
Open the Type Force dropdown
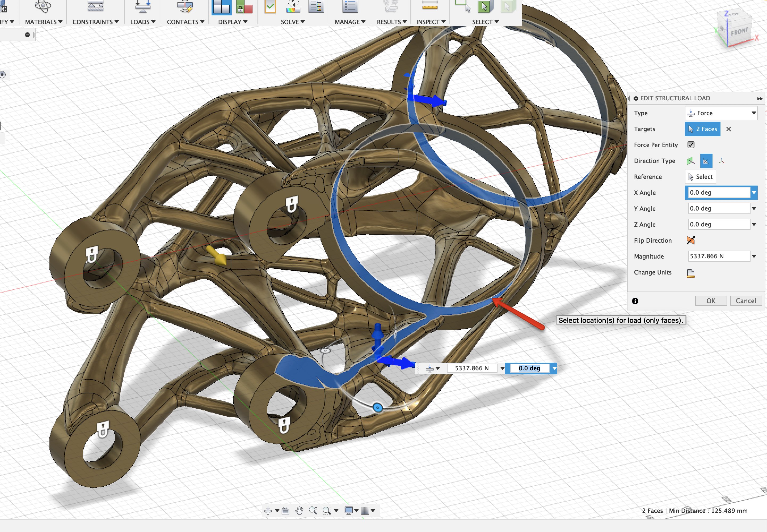721,113
